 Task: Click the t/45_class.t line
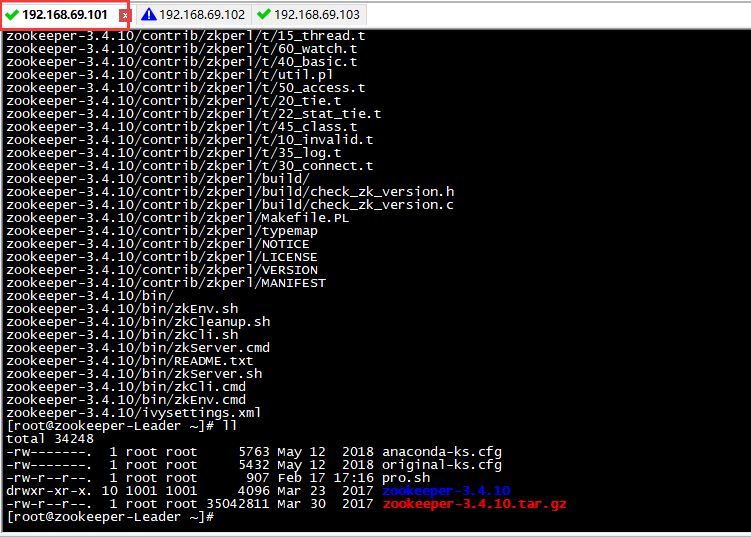click(x=182, y=127)
